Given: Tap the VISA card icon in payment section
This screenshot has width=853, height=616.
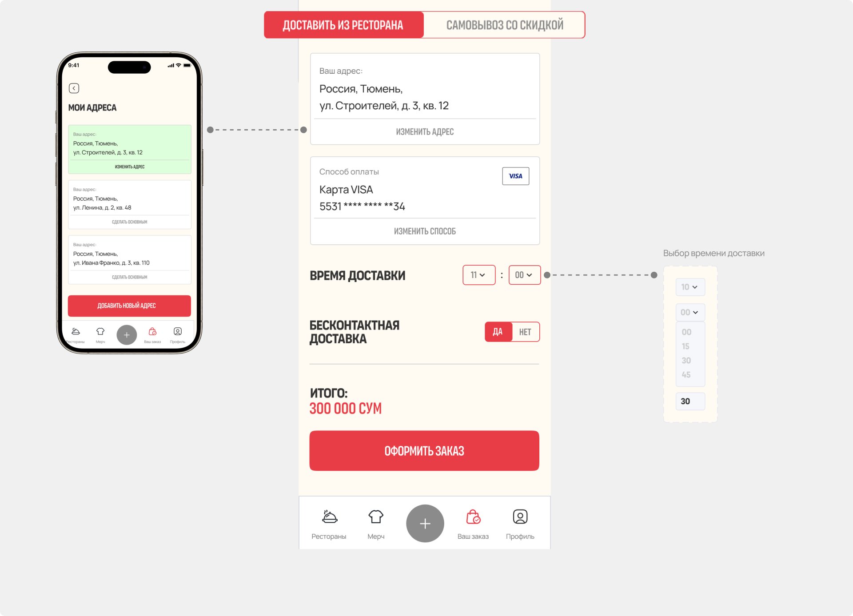Looking at the screenshot, I should [516, 175].
